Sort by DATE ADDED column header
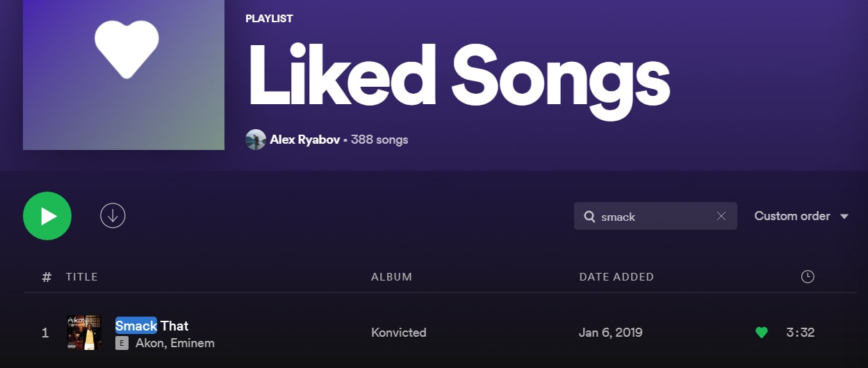The width and height of the screenshot is (868, 368). pos(616,276)
